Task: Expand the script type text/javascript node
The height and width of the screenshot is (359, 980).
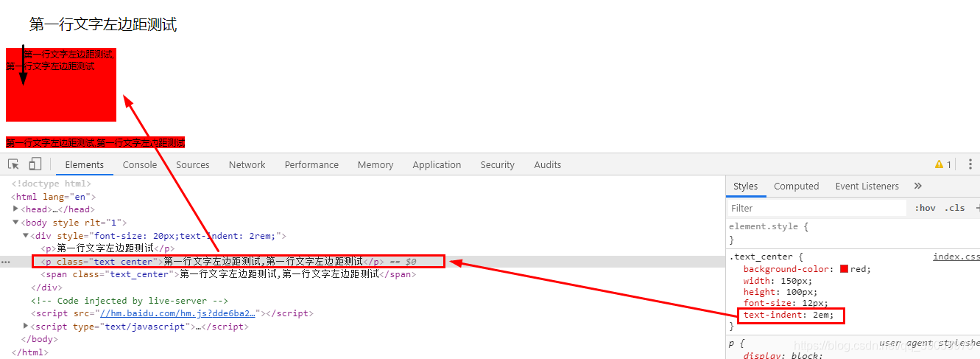Action: (x=26, y=326)
